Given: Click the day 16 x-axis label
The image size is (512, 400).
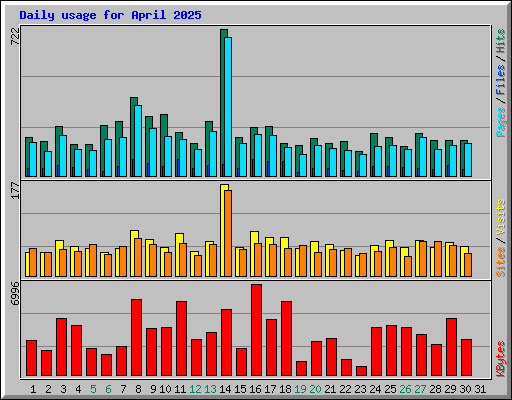Looking at the screenshot, I should [x=255, y=389].
